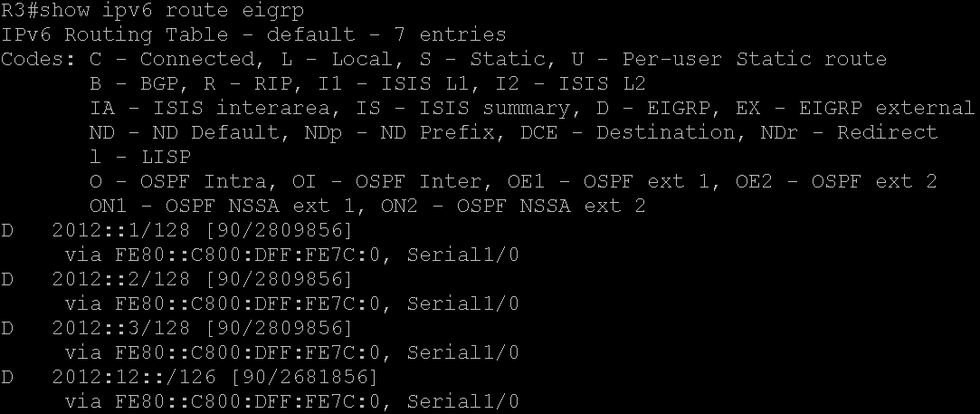This screenshot has width=980, height=414.
Task: Click the 'l - LISP' code line
Action: coord(140,157)
